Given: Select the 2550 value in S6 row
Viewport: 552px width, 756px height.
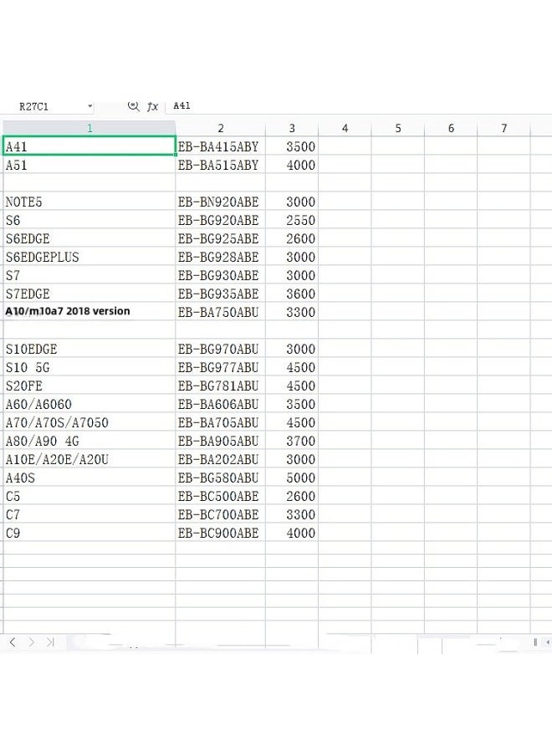Looking at the screenshot, I should click(x=292, y=220).
